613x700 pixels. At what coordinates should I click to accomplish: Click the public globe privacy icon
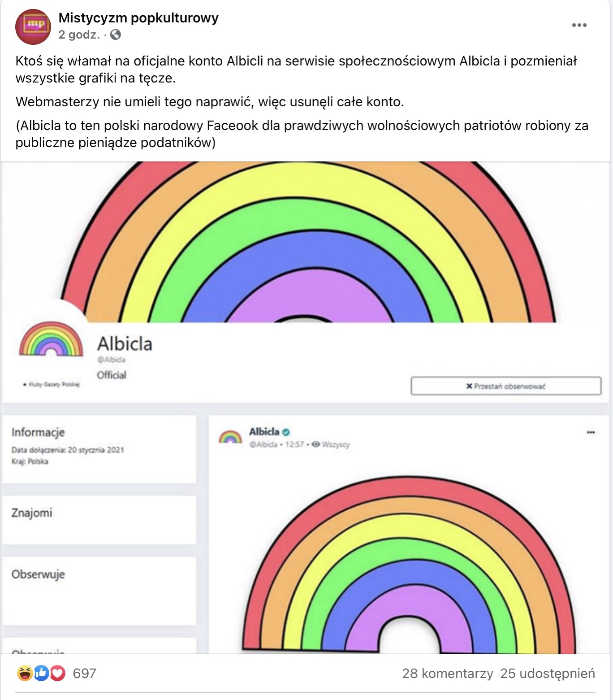[x=116, y=35]
